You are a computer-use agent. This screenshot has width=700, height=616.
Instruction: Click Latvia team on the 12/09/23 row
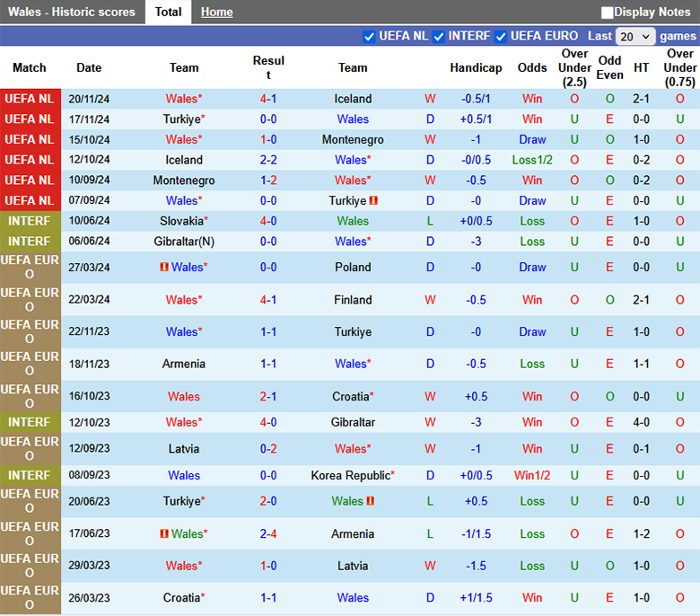(184, 449)
